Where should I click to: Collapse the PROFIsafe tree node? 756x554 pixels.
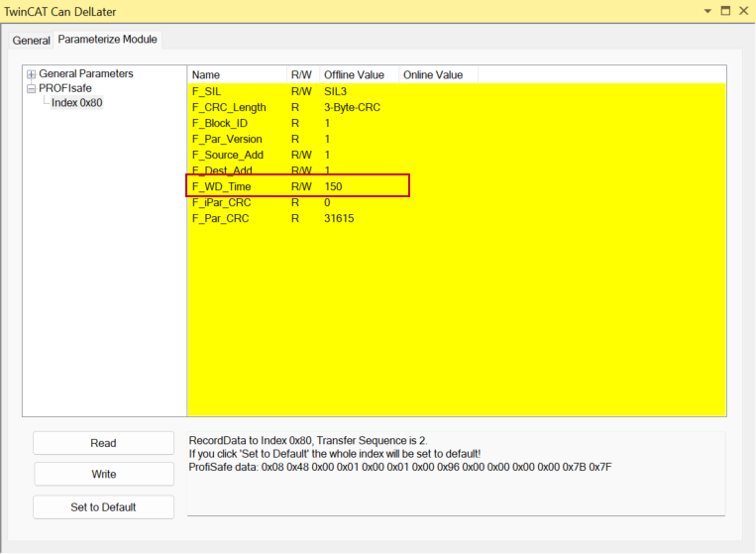(32, 89)
